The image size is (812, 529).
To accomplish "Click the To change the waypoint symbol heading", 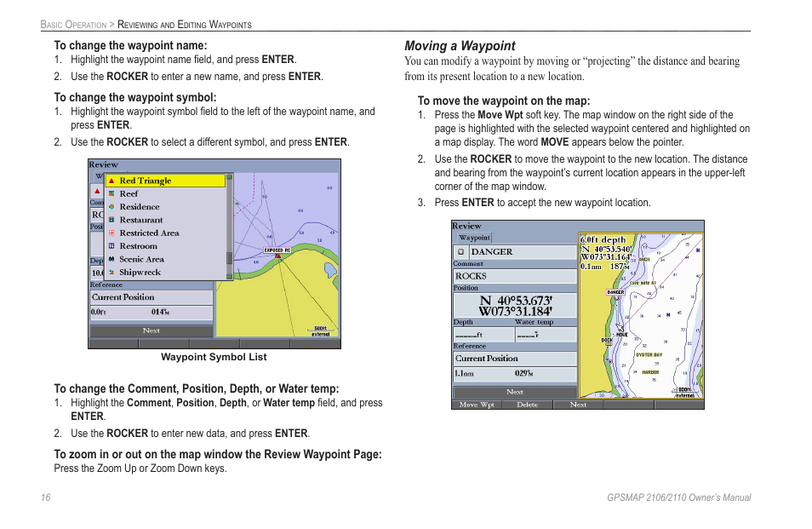I will tap(135, 97).
